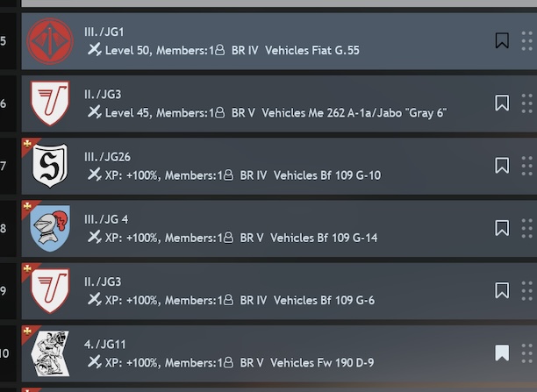The width and height of the screenshot is (537, 392).
Task: Click the fighter class icon on III./JG26 row
Action: (x=94, y=175)
